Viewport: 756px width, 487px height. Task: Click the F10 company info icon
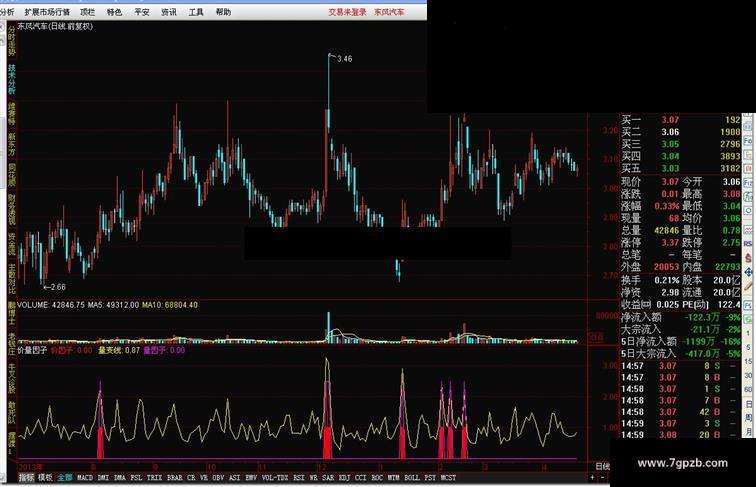(748, 182)
